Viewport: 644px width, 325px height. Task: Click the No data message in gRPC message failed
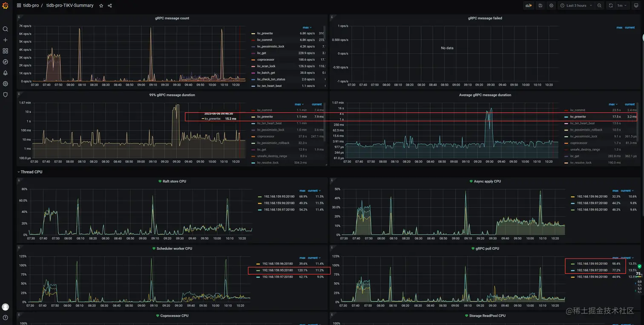pyautogui.click(x=447, y=48)
